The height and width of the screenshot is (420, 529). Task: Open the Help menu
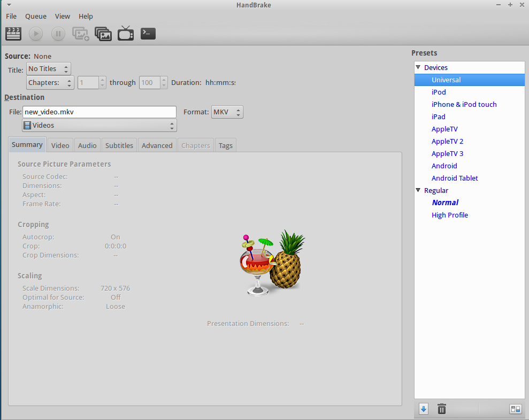coord(86,16)
